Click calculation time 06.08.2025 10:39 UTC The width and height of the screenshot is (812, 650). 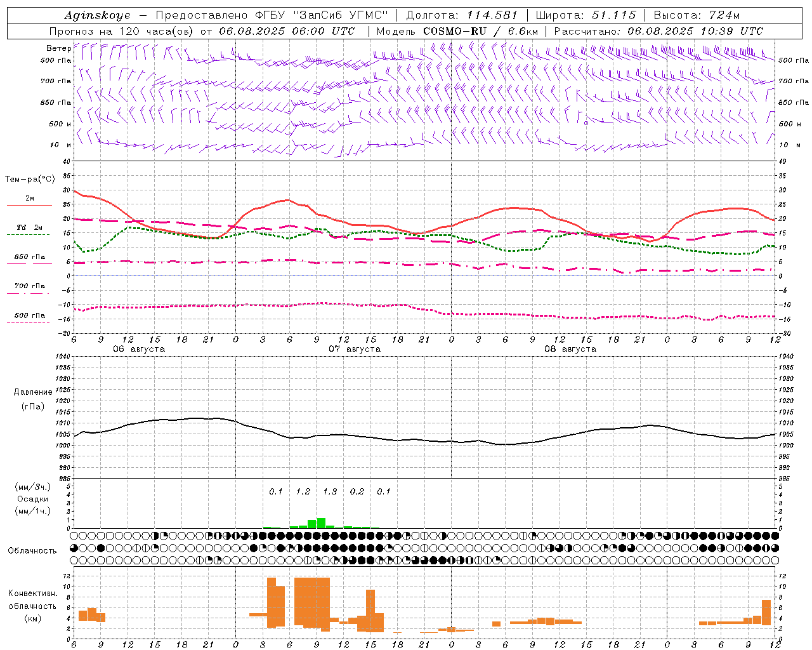point(695,31)
